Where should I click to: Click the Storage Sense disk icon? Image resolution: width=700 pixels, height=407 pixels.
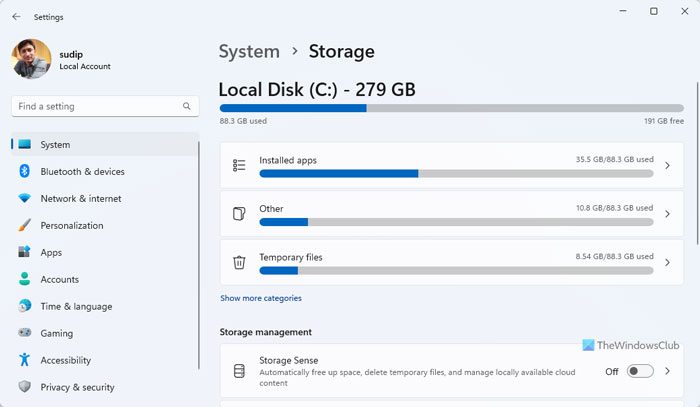239,371
